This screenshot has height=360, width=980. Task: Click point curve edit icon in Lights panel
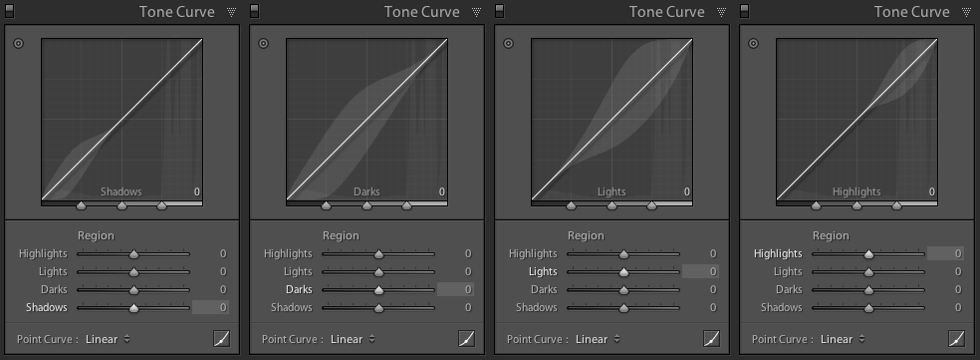tap(711, 339)
